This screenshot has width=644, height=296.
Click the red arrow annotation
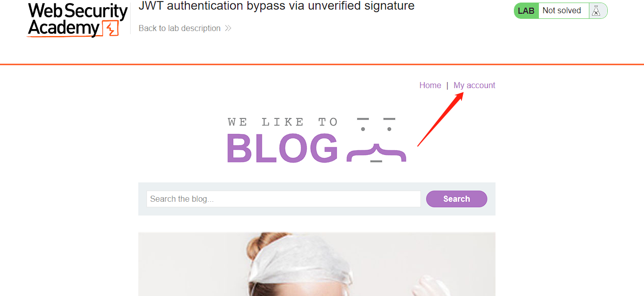pos(440,119)
